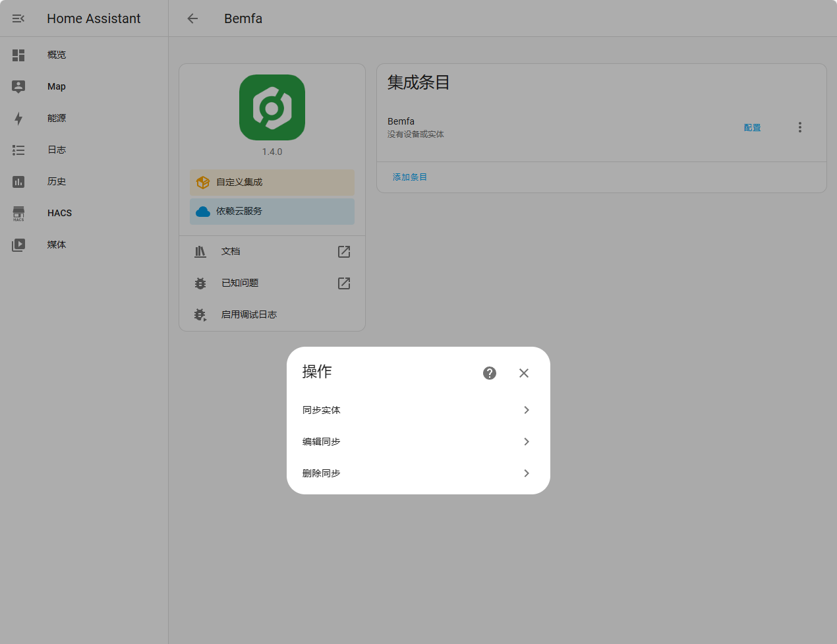The width and height of the screenshot is (837, 644).
Task: Click the 启用调试日志 bug-play icon
Action: (x=200, y=315)
